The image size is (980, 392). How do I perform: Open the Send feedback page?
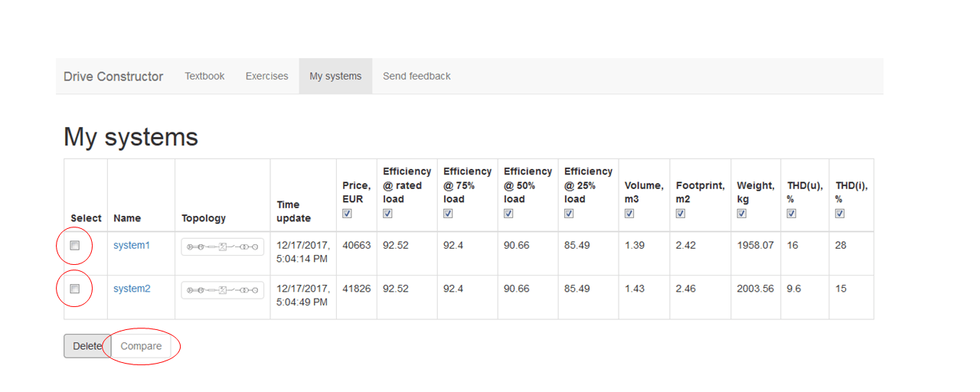[416, 77]
